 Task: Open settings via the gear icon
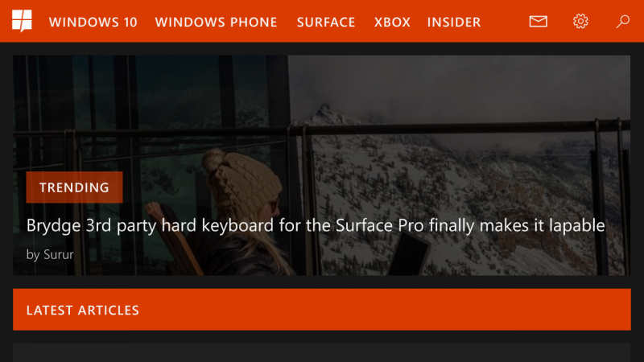[580, 21]
